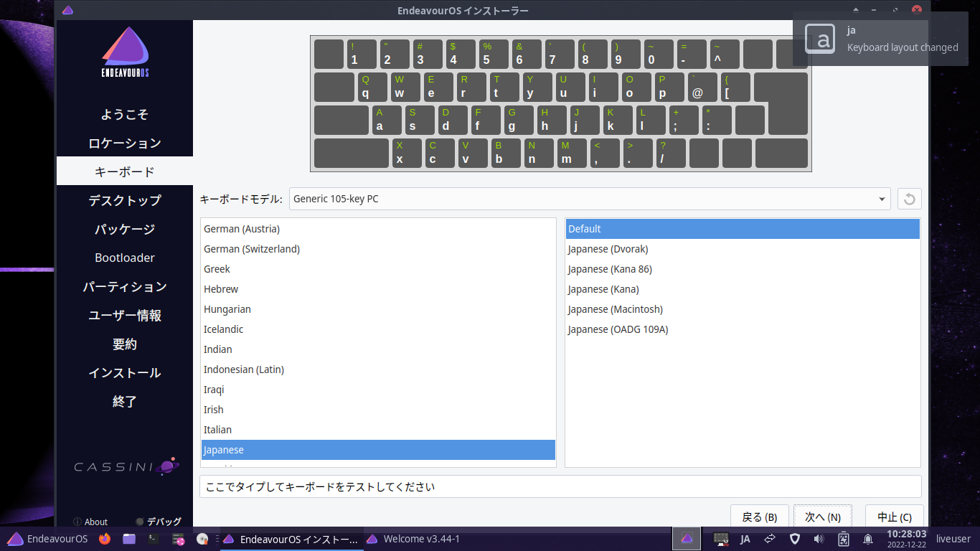980x551 pixels.
Task: Select Japanese (Dvorak) variant
Action: pos(743,249)
